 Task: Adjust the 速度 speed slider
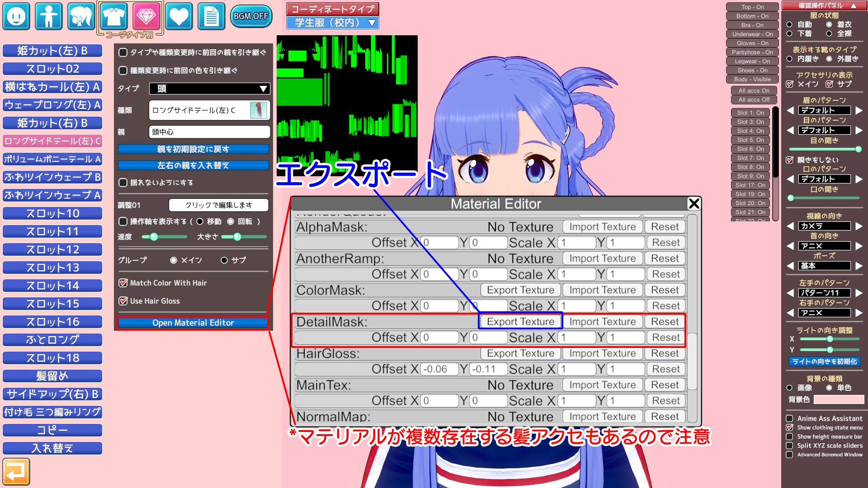click(164, 237)
